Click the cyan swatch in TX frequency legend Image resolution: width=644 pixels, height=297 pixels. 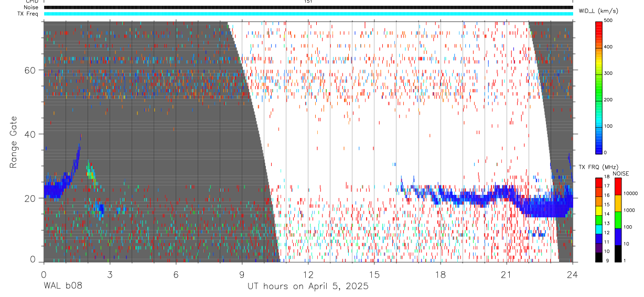point(599,228)
